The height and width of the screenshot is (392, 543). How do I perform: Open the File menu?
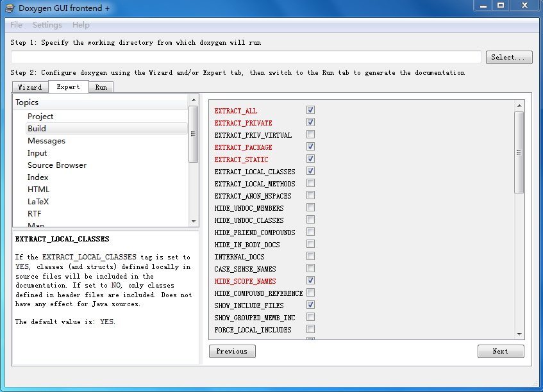tap(16, 25)
